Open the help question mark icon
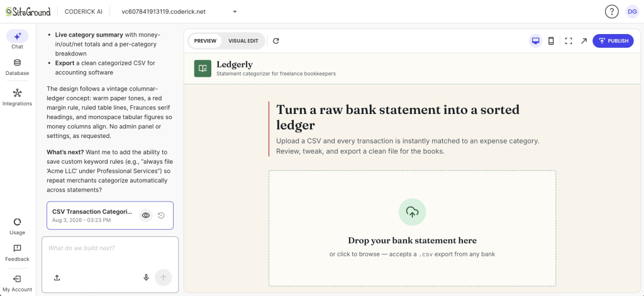 tap(611, 11)
